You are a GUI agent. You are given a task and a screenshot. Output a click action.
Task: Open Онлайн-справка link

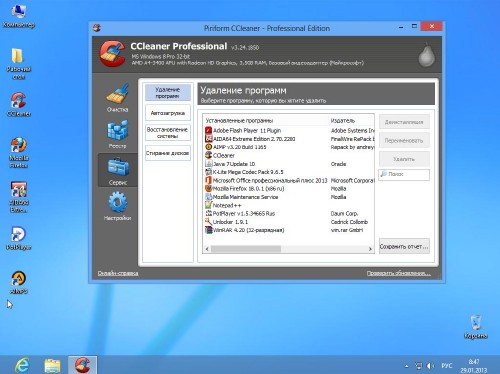point(118,273)
